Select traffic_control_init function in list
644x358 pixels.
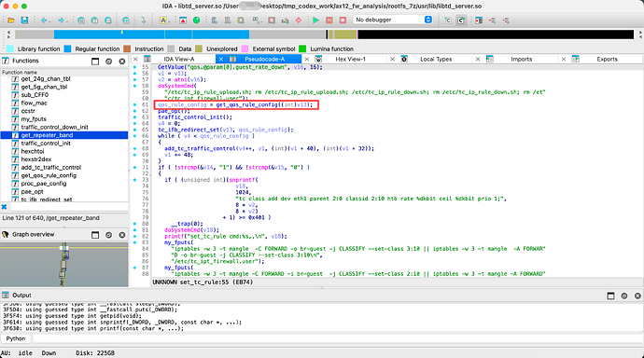pos(46,144)
